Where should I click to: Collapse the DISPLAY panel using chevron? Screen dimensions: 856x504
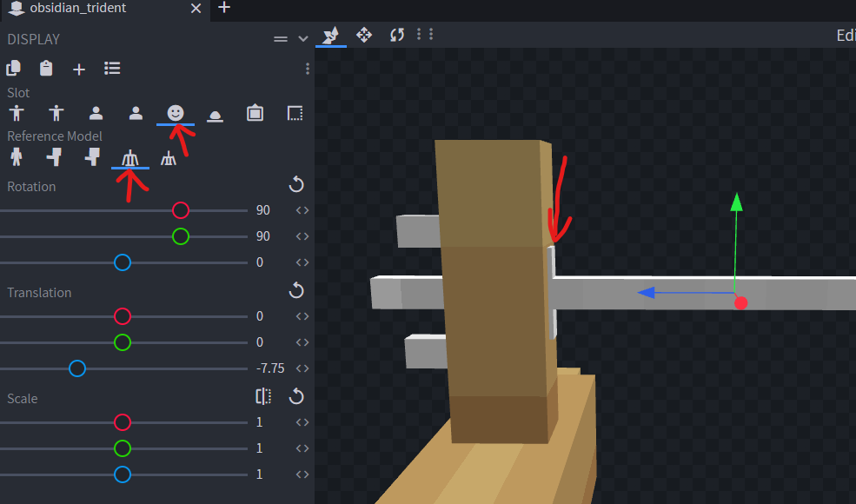coord(303,39)
